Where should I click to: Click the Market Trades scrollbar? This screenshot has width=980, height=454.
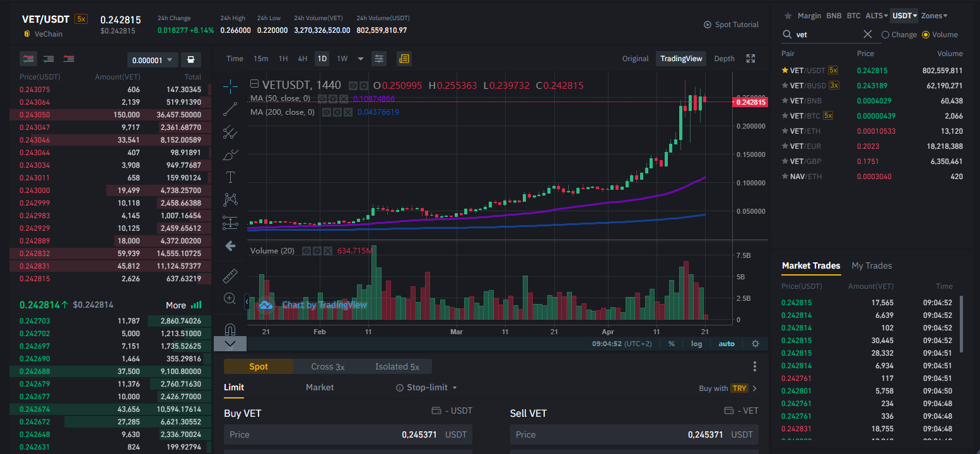click(961, 325)
